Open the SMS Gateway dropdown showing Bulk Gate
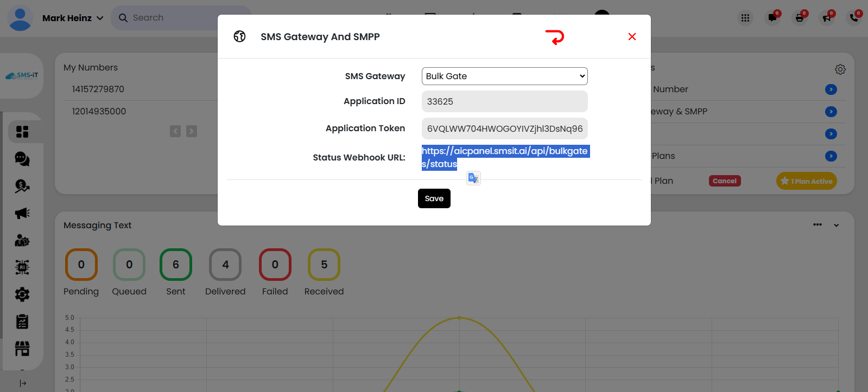Image resolution: width=868 pixels, height=392 pixels. pyautogui.click(x=504, y=76)
